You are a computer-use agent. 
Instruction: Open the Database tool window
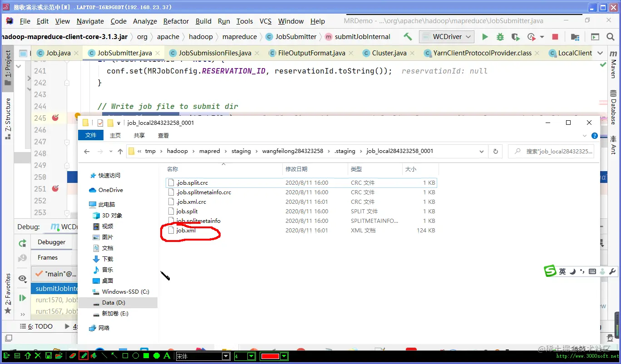[x=613, y=106]
